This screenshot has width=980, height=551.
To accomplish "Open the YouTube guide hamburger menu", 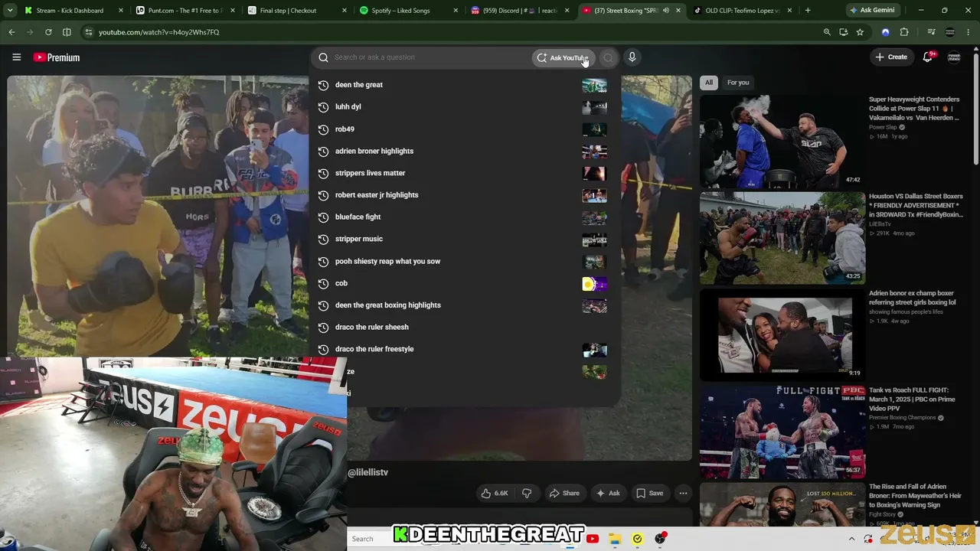I will pos(16,57).
